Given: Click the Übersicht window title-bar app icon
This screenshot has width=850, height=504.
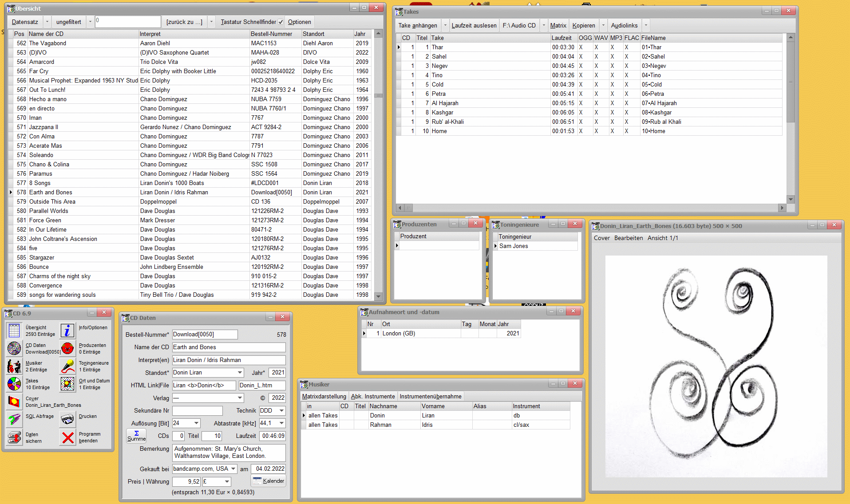Looking at the screenshot, I should pyautogui.click(x=11, y=8).
